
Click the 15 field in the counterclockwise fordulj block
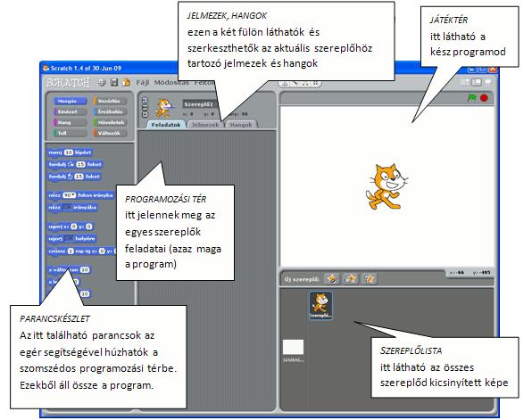(x=79, y=177)
